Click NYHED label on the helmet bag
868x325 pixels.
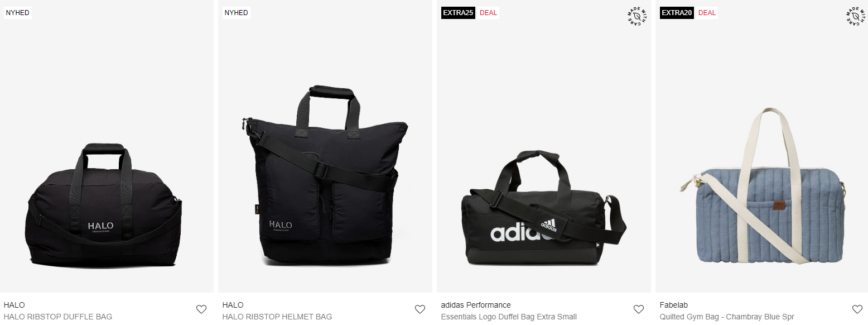(237, 13)
